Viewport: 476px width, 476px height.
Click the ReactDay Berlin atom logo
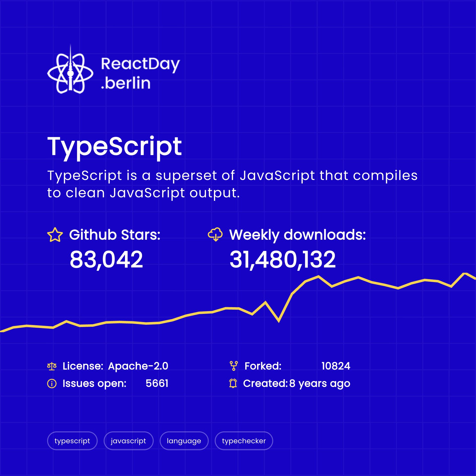pyautogui.click(x=70, y=69)
